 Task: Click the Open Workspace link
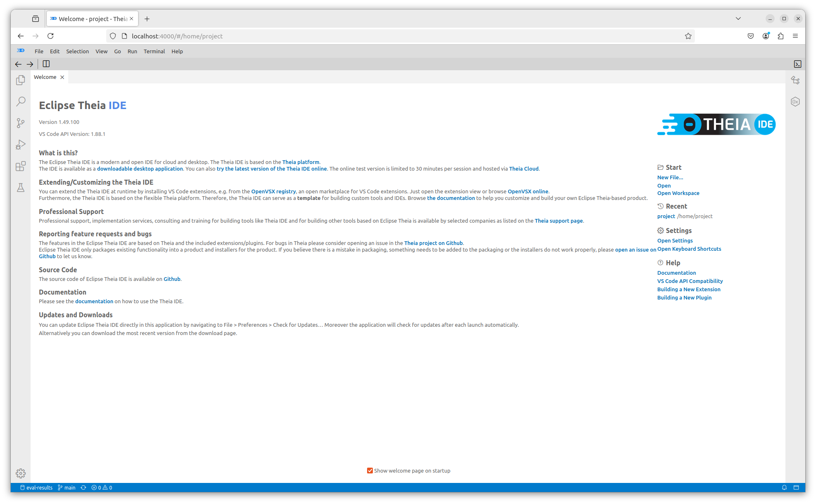tap(678, 193)
